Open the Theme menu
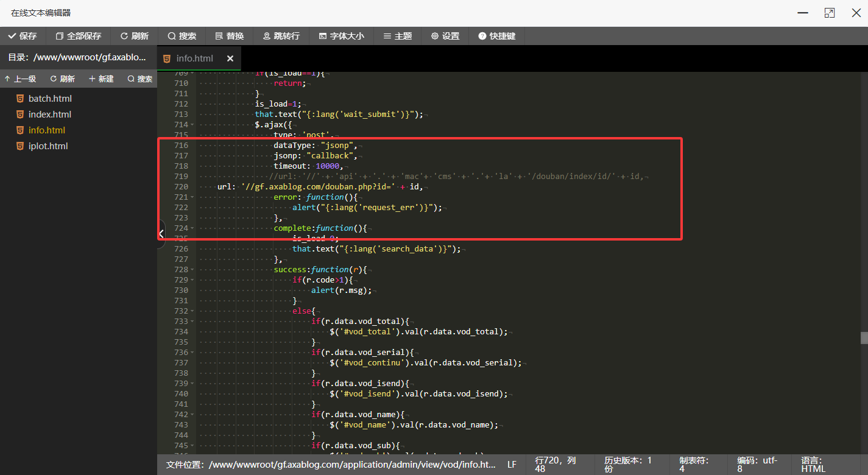 pyautogui.click(x=397, y=36)
